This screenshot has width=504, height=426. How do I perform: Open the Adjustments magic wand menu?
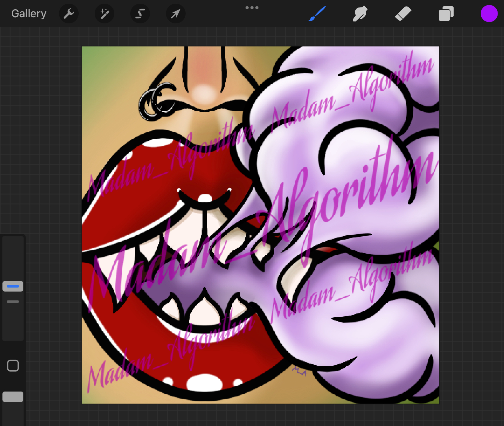click(x=104, y=14)
